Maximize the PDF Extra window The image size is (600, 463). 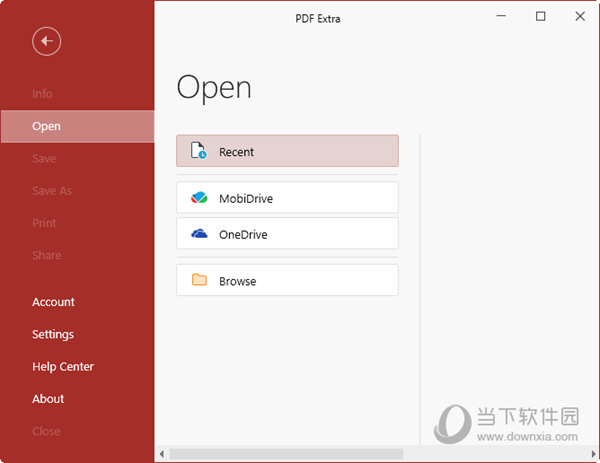(541, 16)
